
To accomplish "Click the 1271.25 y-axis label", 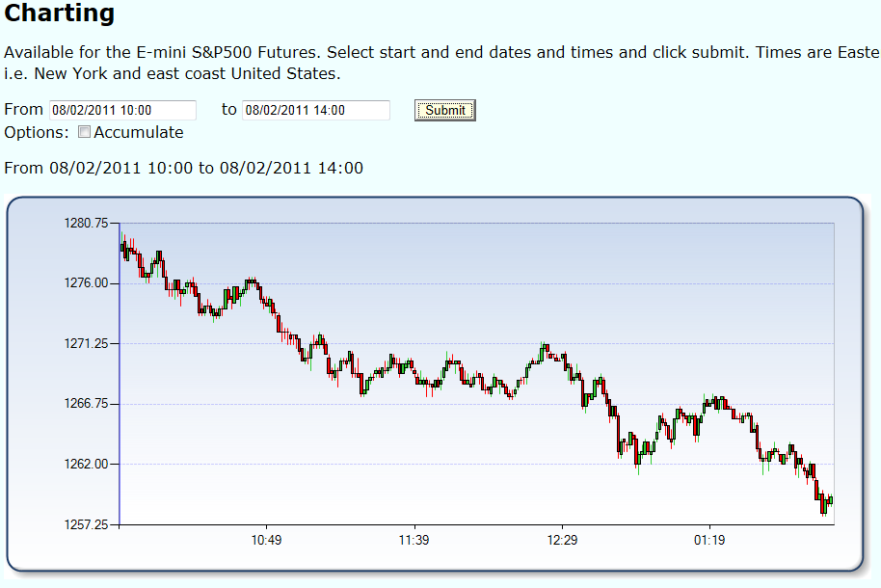I will click(x=86, y=343).
